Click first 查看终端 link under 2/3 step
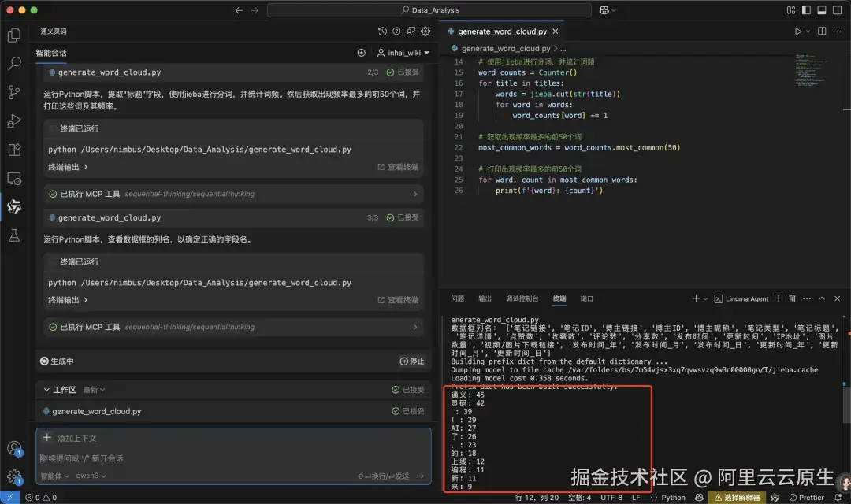 coord(399,167)
